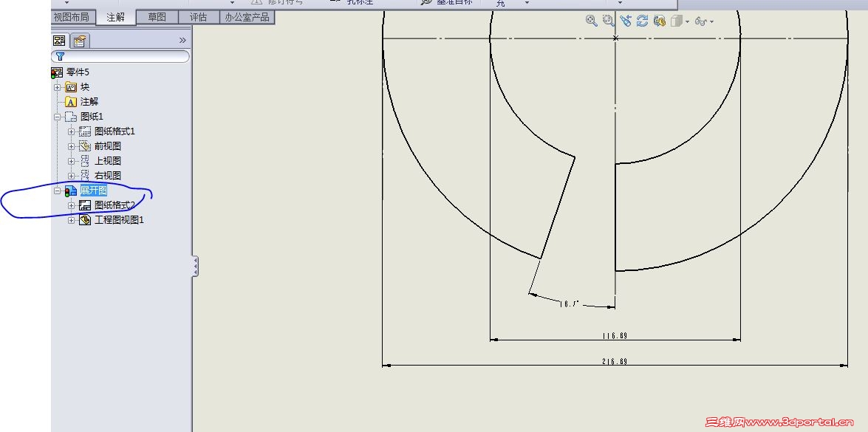
Task: Select 工程图视图1 in the tree
Action: pyautogui.click(x=119, y=220)
